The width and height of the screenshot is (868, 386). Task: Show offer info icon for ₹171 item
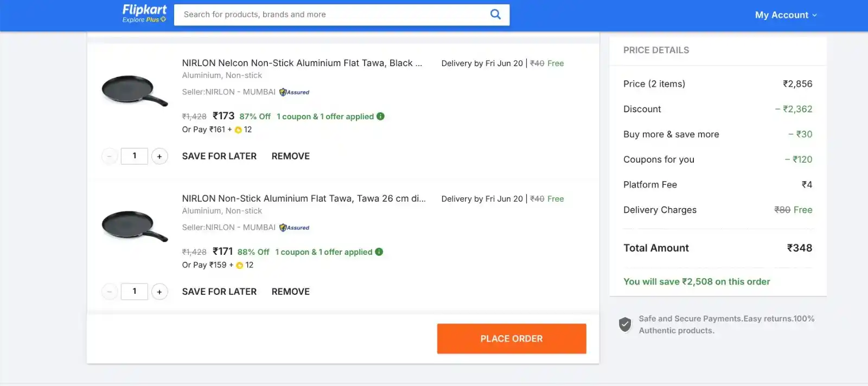pyautogui.click(x=379, y=252)
